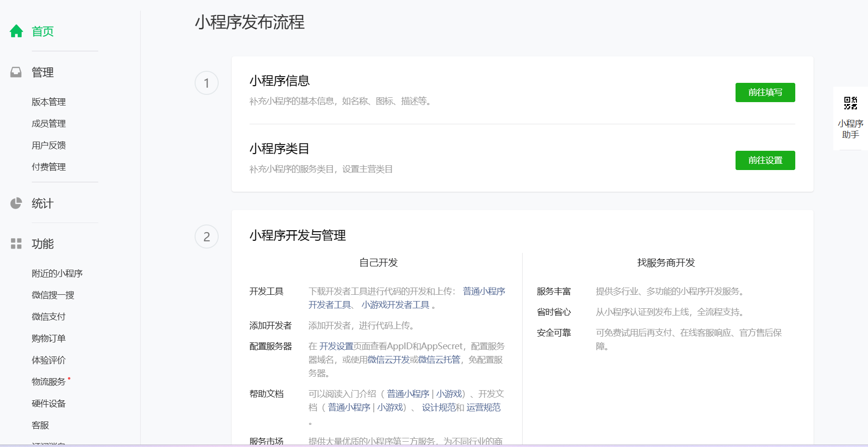Click the 自己开发 column heading
868x447 pixels.
[379, 263]
